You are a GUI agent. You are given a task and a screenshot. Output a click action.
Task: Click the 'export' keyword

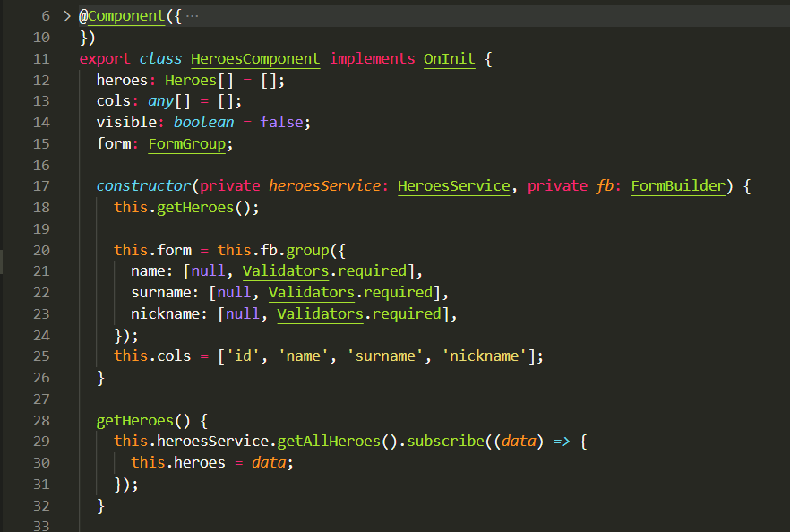(105, 59)
